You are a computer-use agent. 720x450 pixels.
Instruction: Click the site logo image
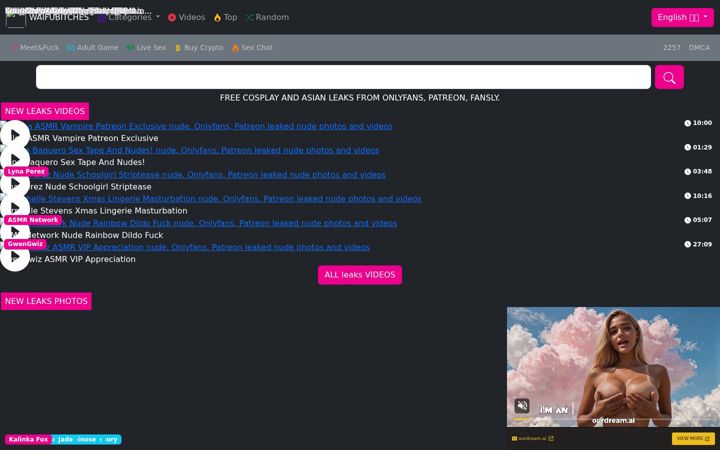point(16,18)
